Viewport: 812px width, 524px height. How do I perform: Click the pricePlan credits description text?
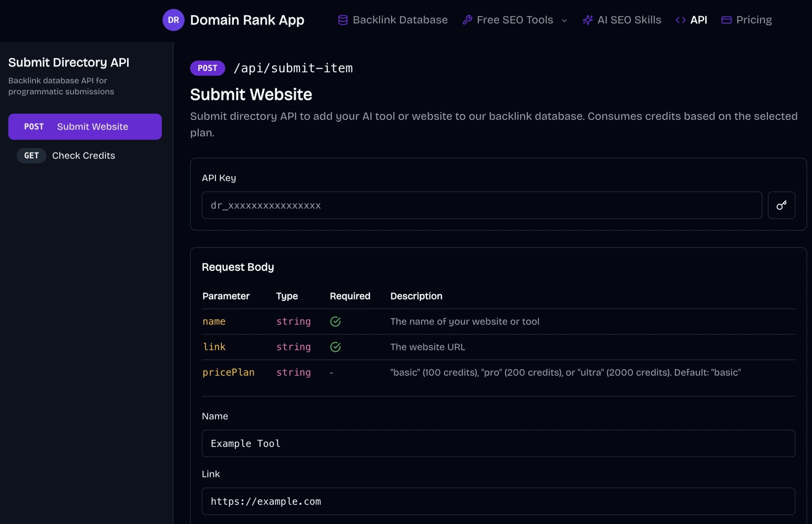click(565, 373)
